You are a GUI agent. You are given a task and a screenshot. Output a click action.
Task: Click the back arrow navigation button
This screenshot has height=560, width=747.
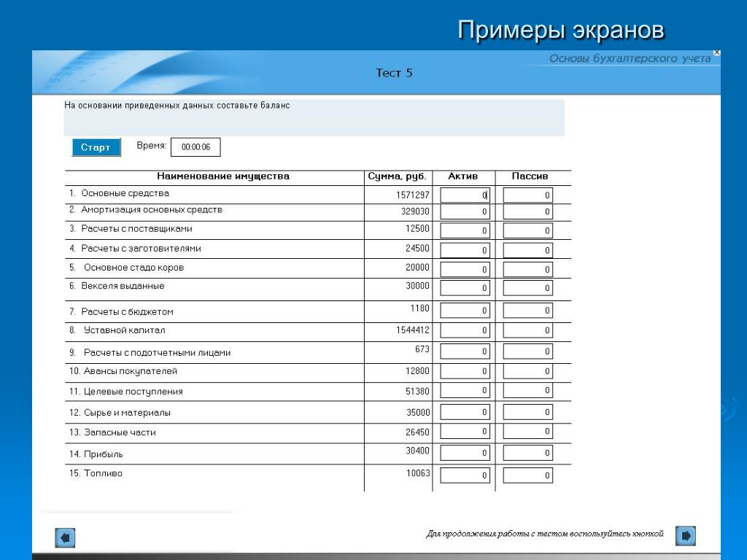click(x=65, y=537)
